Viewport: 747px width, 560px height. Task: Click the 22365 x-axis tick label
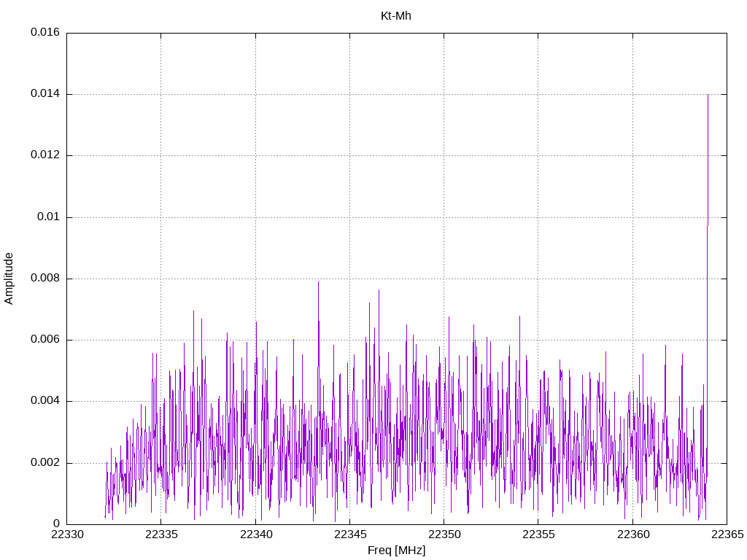pos(726,535)
